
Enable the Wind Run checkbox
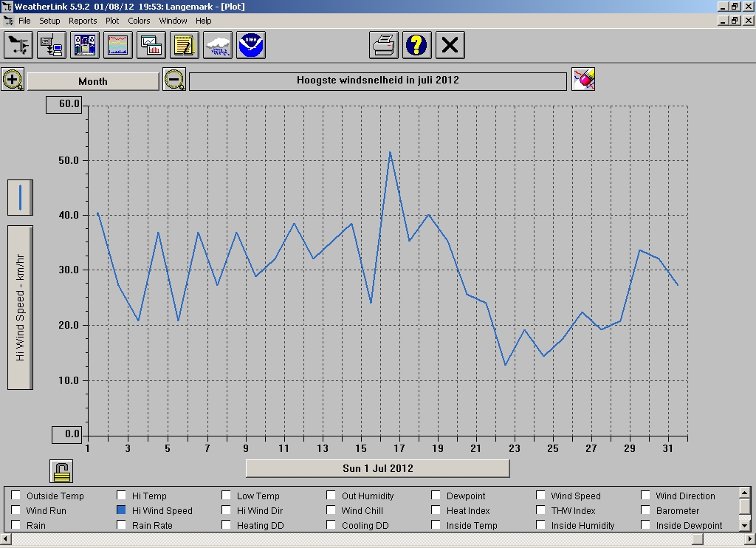(16, 510)
